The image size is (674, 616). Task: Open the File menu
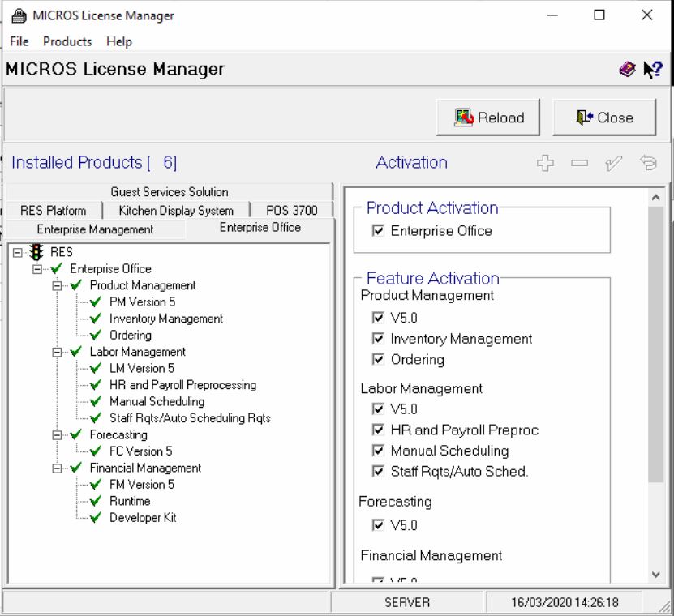pos(19,41)
